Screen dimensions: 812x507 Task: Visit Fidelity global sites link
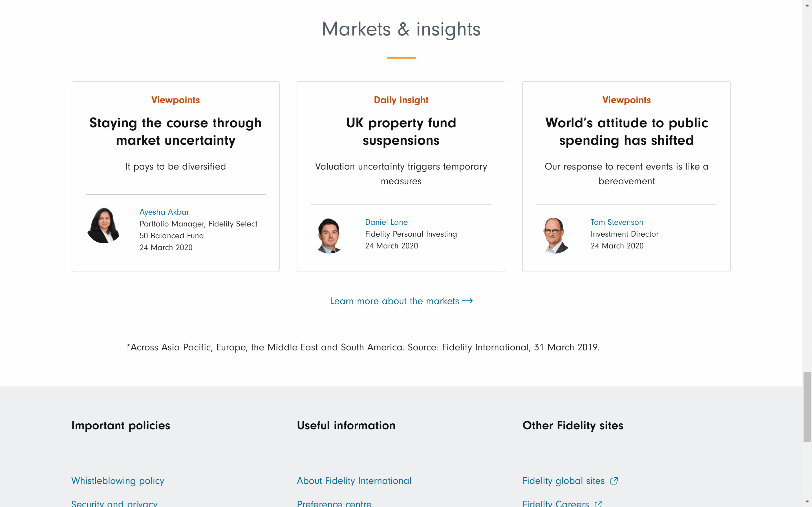click(x=563, y=481)
